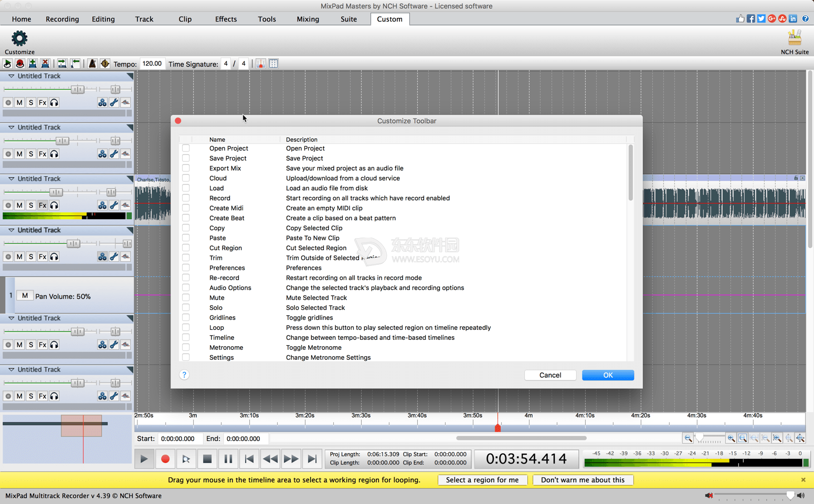Mute the first Untitled Track
The height and width of the screenshot is (504, 814).
click(19, 102)
